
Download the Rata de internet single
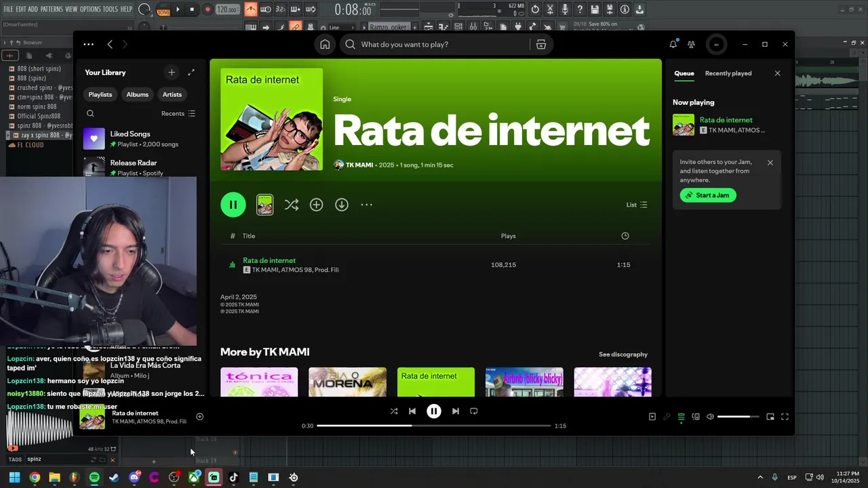(342, 205)
